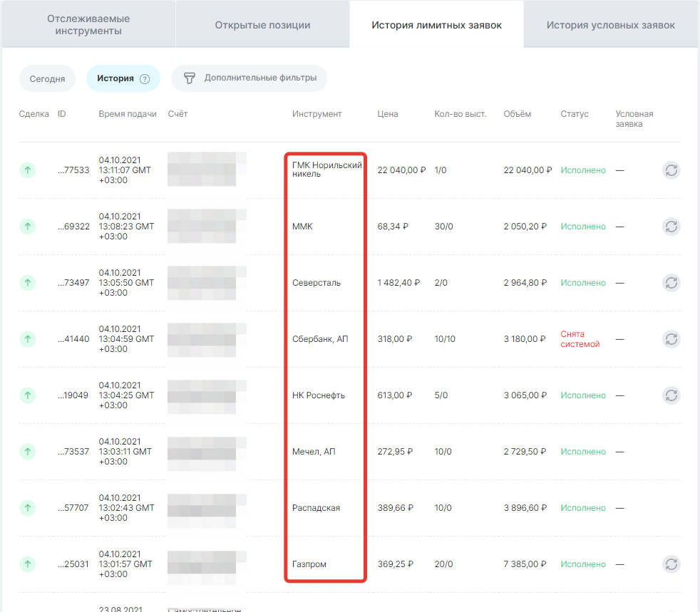Screen dimensions: 700x612
Task: Open the История условных заявок tab
Action: pos(611,25)
